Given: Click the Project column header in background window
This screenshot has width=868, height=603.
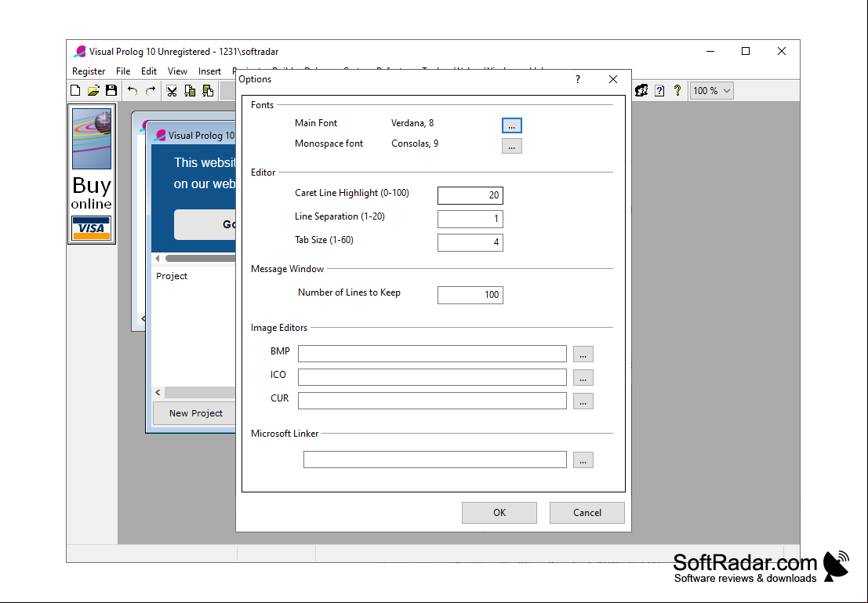Looking at the screenshot, I should (x=172, y=276).
